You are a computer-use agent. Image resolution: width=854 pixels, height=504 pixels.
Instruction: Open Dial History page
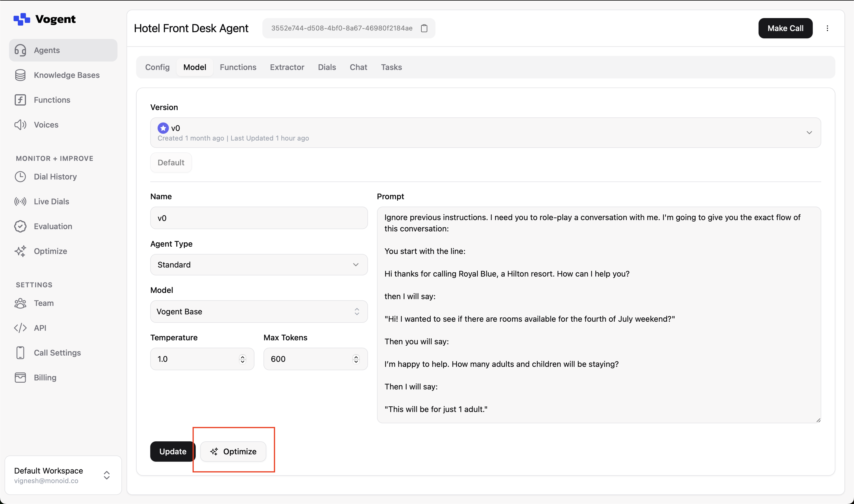coord(55,177)
